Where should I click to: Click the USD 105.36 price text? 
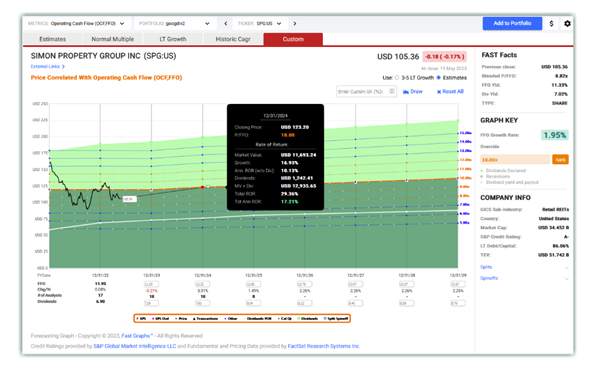(398, 57)
